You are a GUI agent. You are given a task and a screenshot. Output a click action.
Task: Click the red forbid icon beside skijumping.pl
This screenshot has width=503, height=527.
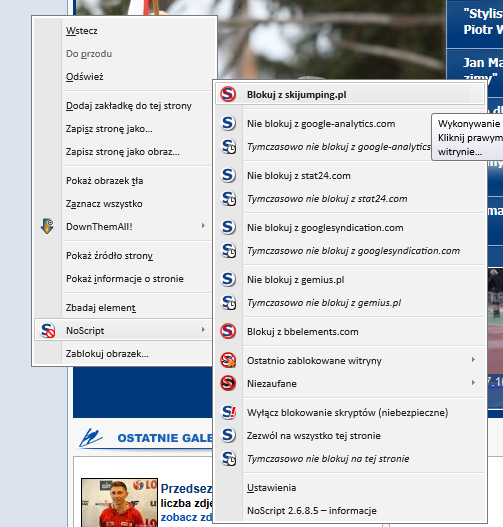[228, 94]
